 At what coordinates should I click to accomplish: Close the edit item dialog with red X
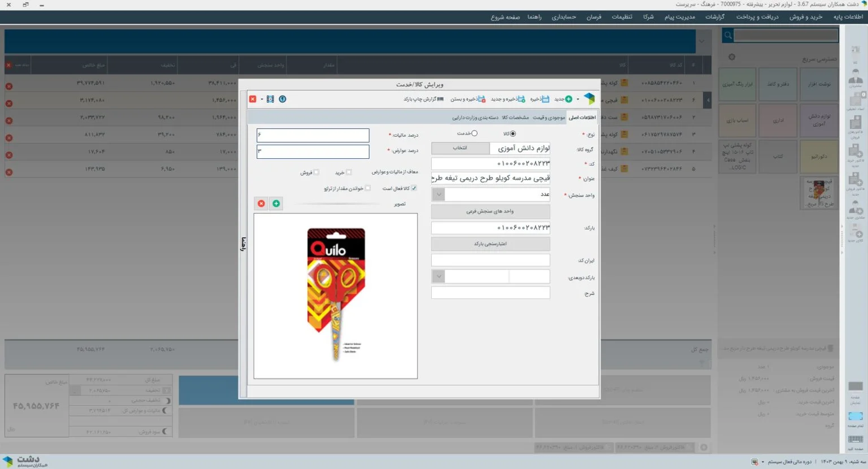(253, 99)
